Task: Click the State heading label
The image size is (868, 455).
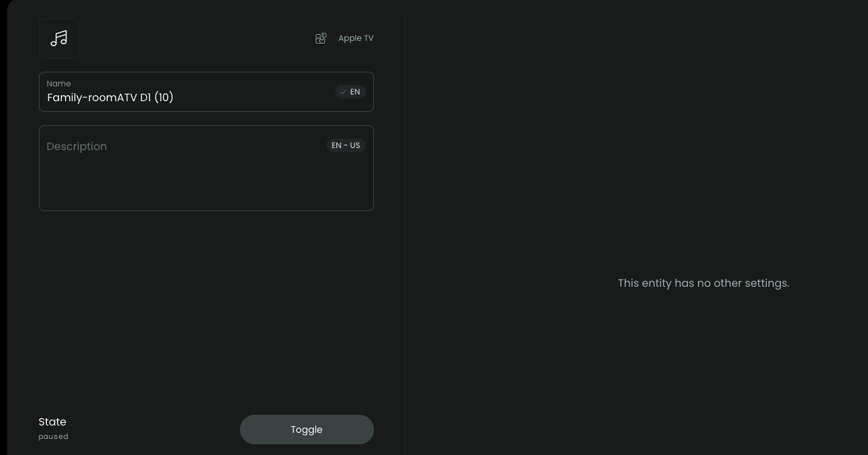Action: tap(52, 422)
